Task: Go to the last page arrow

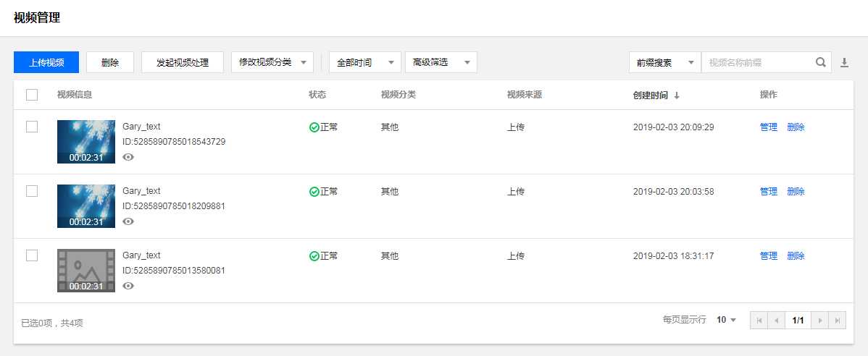Action: pos(838,320)
